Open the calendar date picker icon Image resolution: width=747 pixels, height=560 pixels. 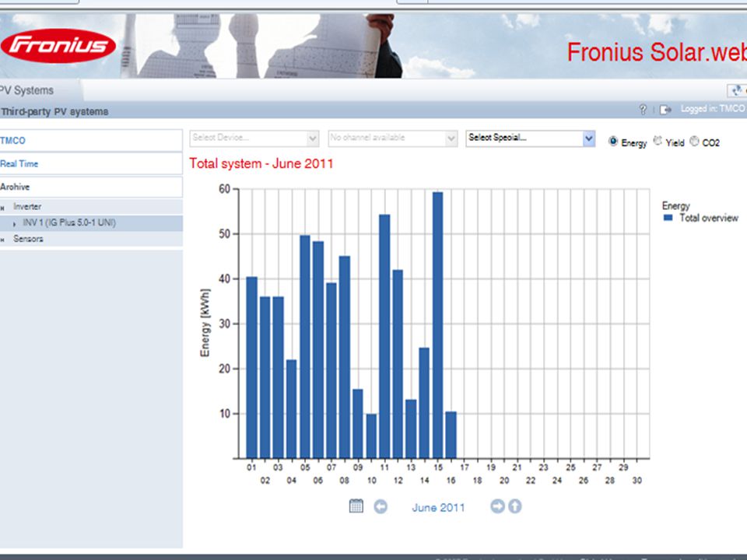[356, 506]
